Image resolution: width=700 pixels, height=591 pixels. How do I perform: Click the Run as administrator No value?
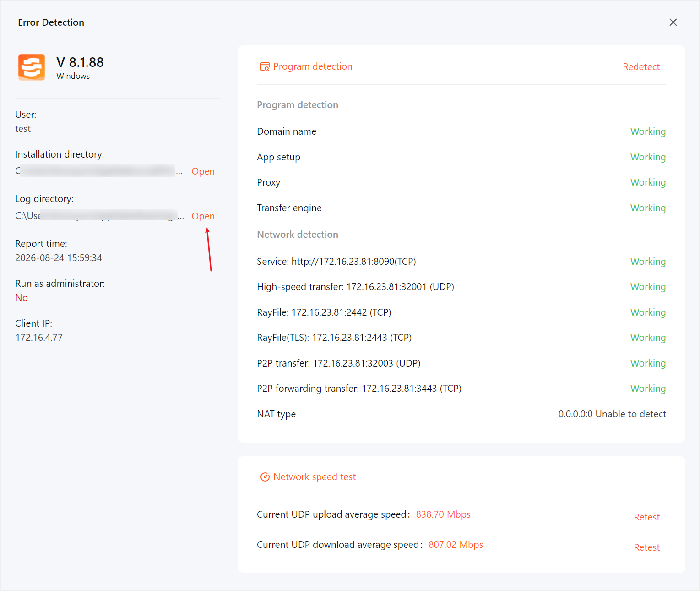pyautogui.click(x=22, y=298)
